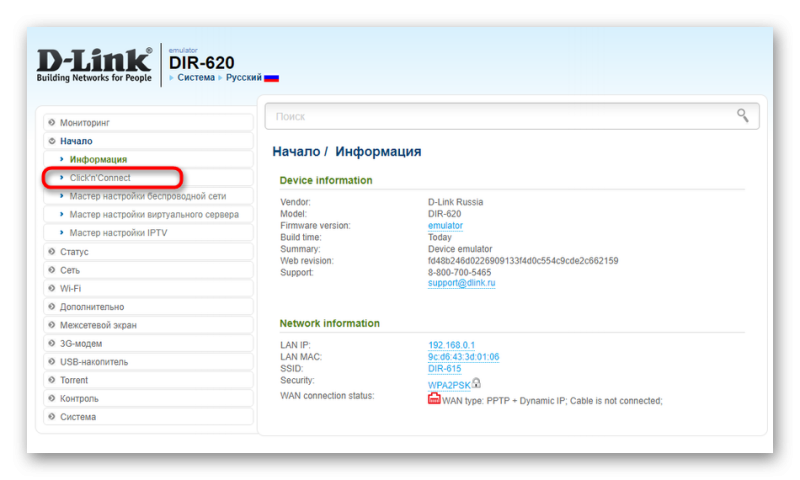This screenshot has height=480, width=800.
Task: Click the LAN MAC 9c:d6:43:3d:01:06 link
Action: pyautogui.click(x=463, y=357)
